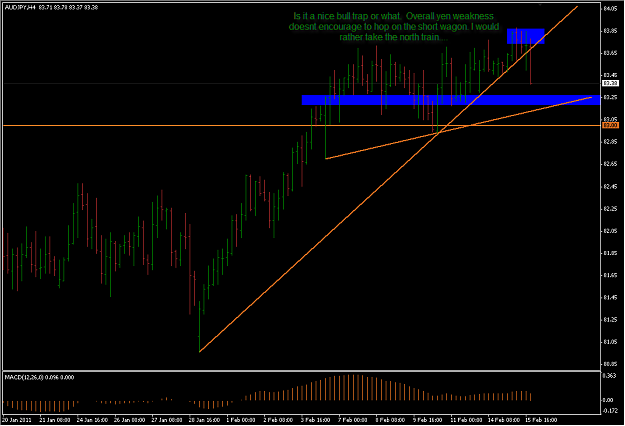The image size is (625, 426).
Task: Click the 83.85 price axis label
Action: tap(611, 31)
